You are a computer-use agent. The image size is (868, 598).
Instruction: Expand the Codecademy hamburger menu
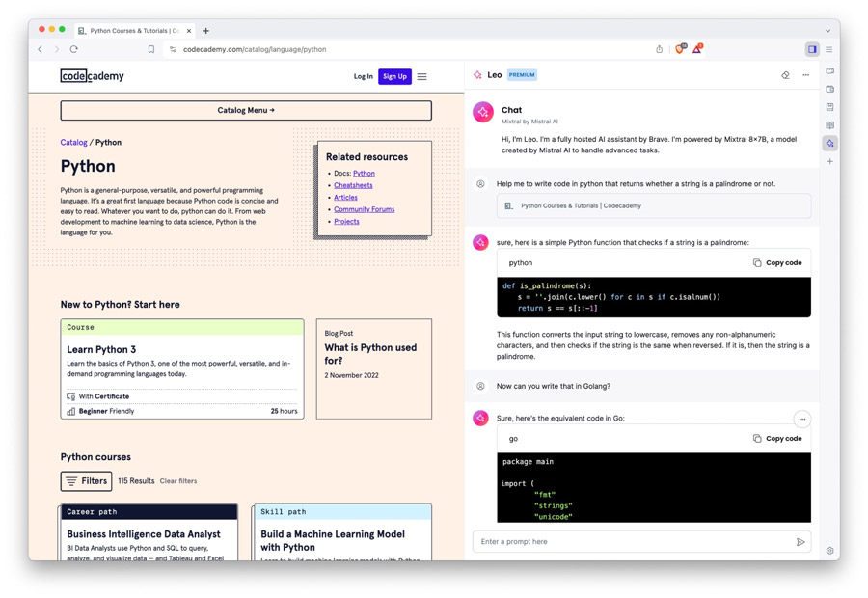pyautogui.click(x=421, y=76)
